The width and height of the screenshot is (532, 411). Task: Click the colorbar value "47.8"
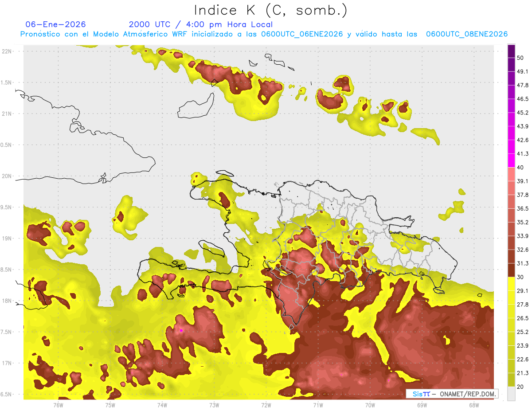pyautogui.click(x=523, y=85)
